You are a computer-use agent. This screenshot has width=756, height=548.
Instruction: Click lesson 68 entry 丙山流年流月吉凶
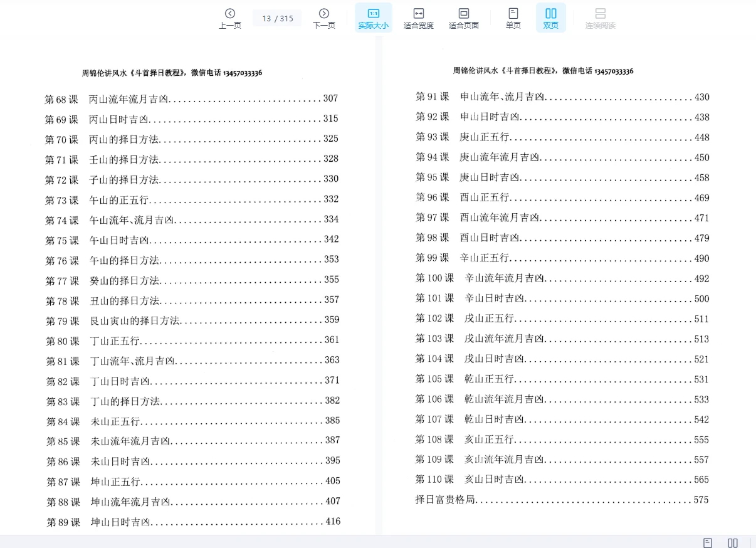pos(192,99)
